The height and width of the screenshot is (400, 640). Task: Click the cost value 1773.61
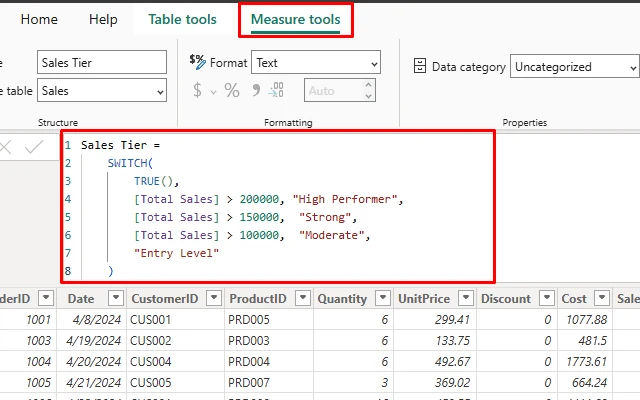pyautogui.click(x=587, y=362)
